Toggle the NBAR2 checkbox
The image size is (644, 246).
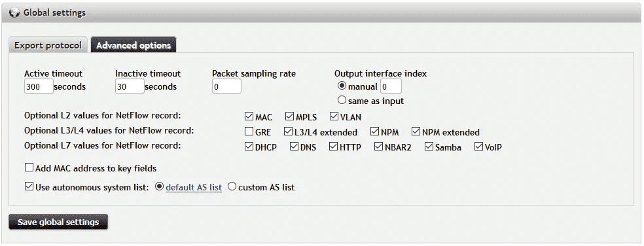[379, 146]
